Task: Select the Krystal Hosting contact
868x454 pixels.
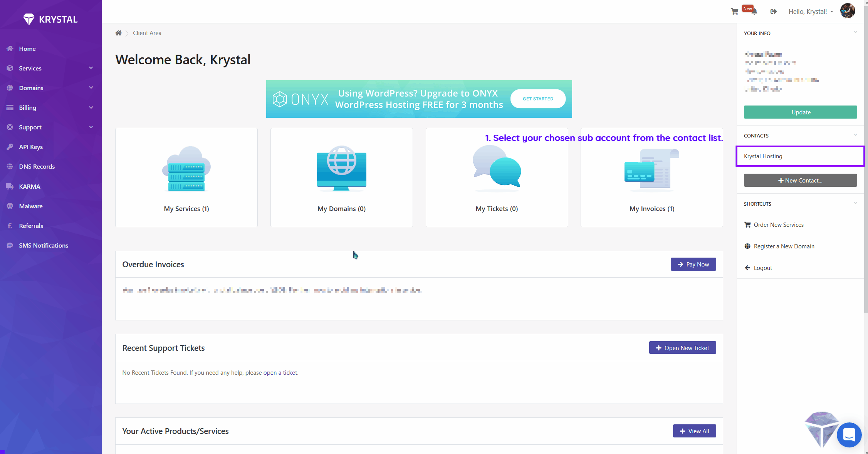Action: click(x=800, y=156)
